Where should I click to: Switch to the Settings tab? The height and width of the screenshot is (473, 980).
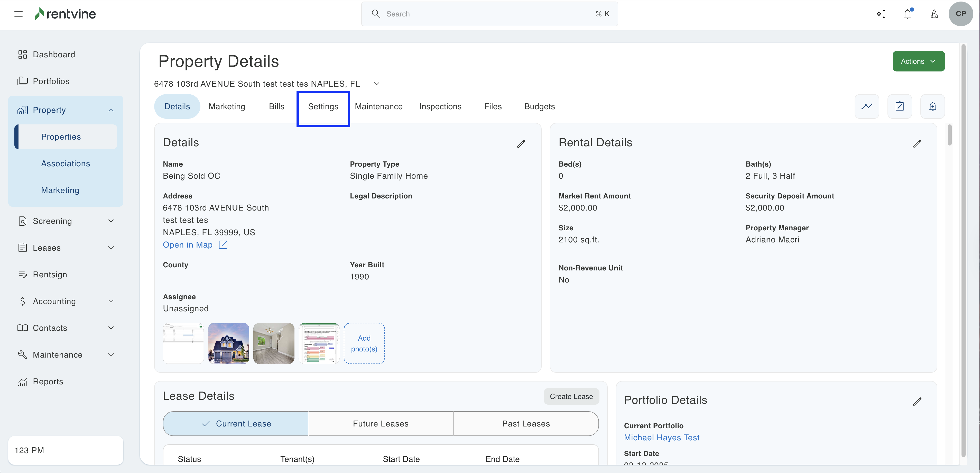pyautogui.click(x=323, y=106)
